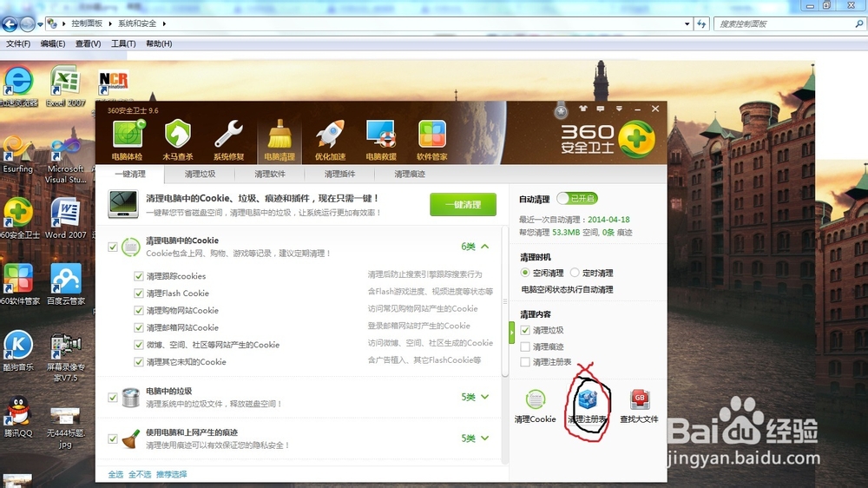This screenshot has width=868, height=488.
Task: Expand breadcrumb arrow after 系统和安全
Action: 164,23
